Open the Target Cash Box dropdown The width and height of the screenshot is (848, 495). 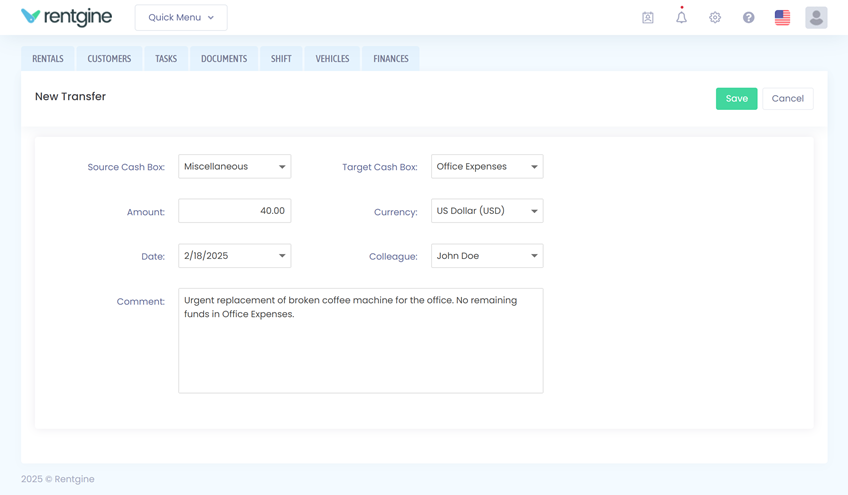tap(487, 167)
